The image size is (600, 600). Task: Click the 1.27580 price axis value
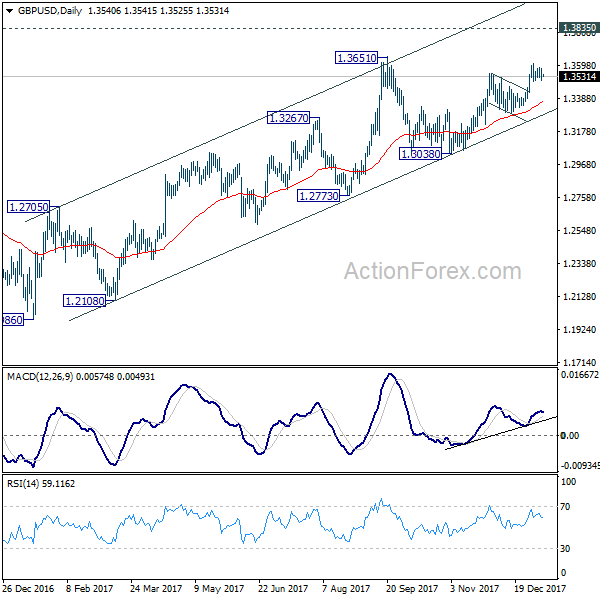click(579, 197)
